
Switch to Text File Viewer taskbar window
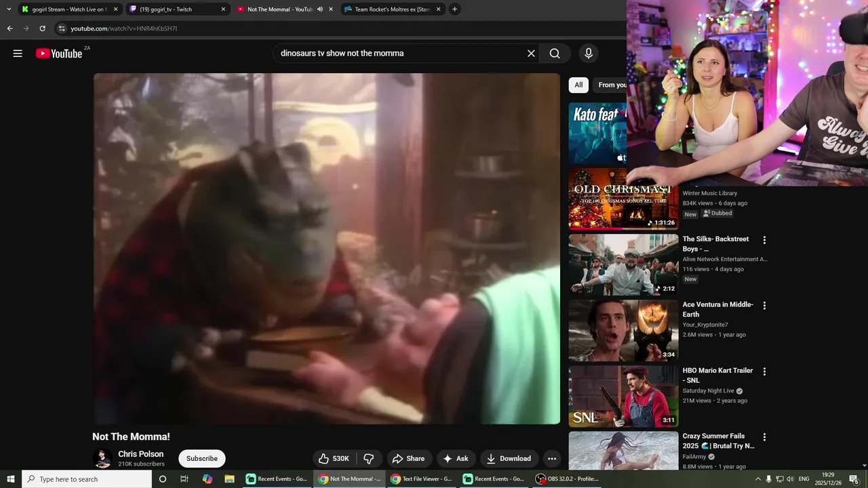[x=421, y=479]
